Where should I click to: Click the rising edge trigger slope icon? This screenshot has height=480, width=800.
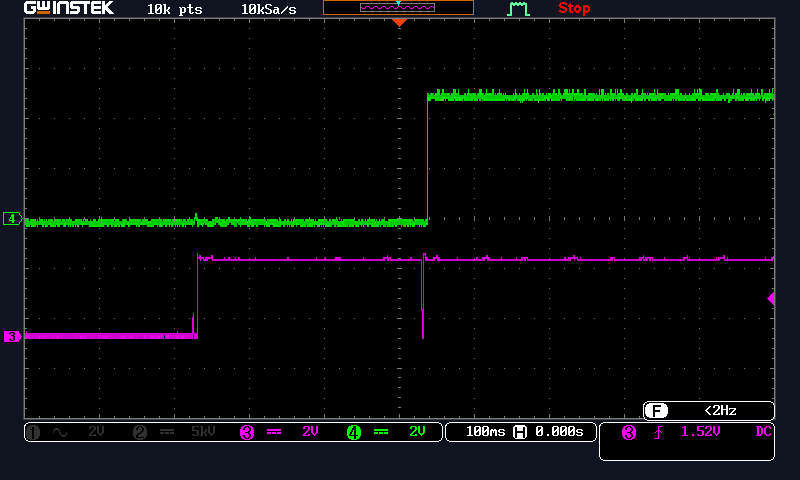click(659, 433)
